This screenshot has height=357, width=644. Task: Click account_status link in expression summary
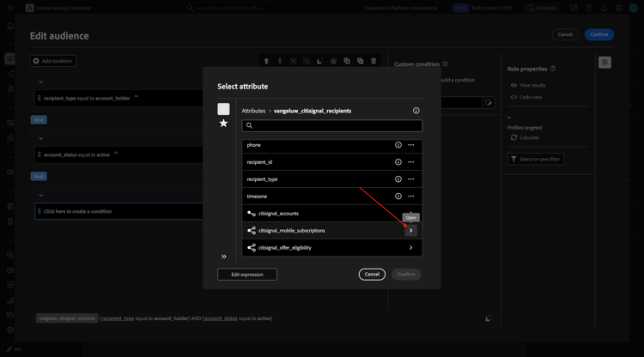(221, 318)
